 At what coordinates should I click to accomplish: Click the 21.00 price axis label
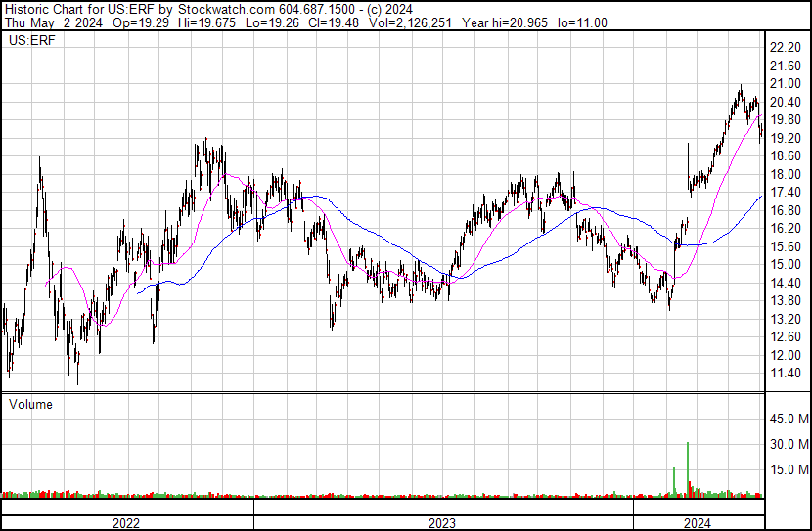(x=786, y=84)
